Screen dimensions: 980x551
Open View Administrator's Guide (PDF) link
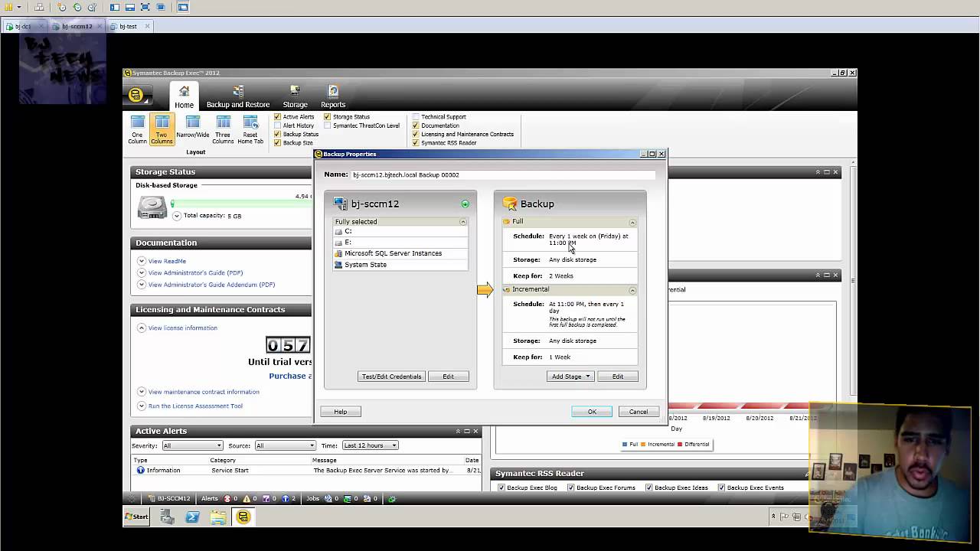195,272
